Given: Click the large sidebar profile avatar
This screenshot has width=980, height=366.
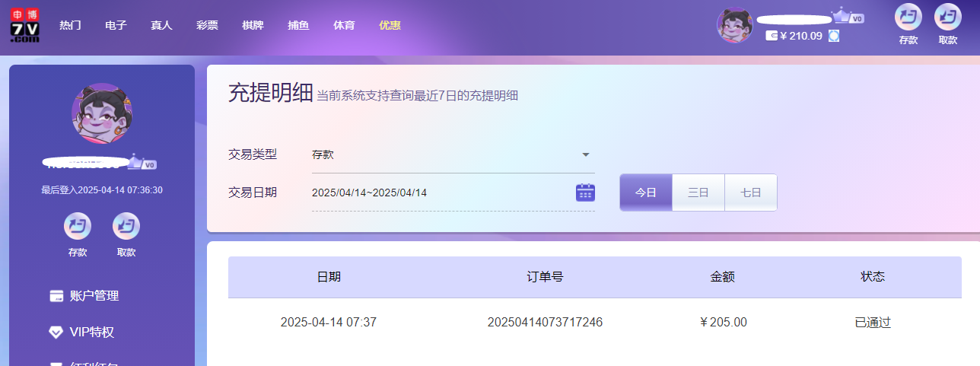Looking at the screenshot, I should click(101, 113).
